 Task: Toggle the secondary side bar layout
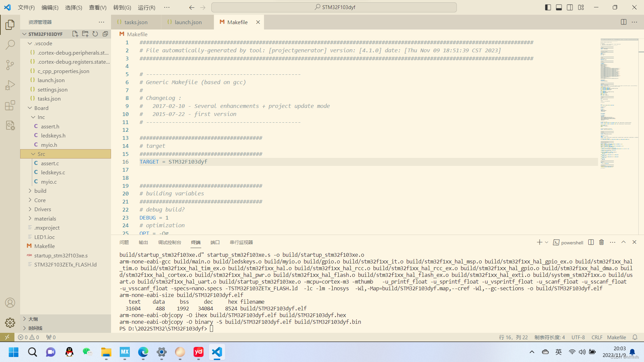(570, 7)
